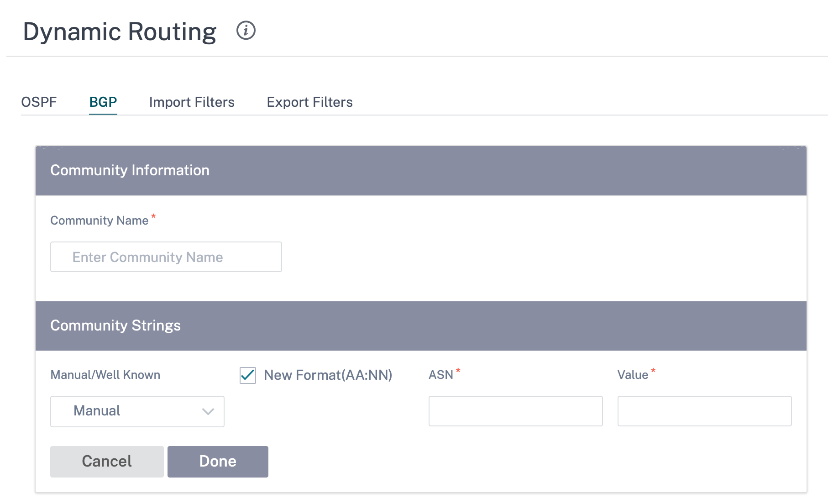The height and width of the screenshot is (504, 828).
Task: Click the Done button
Action: point(218,462)
